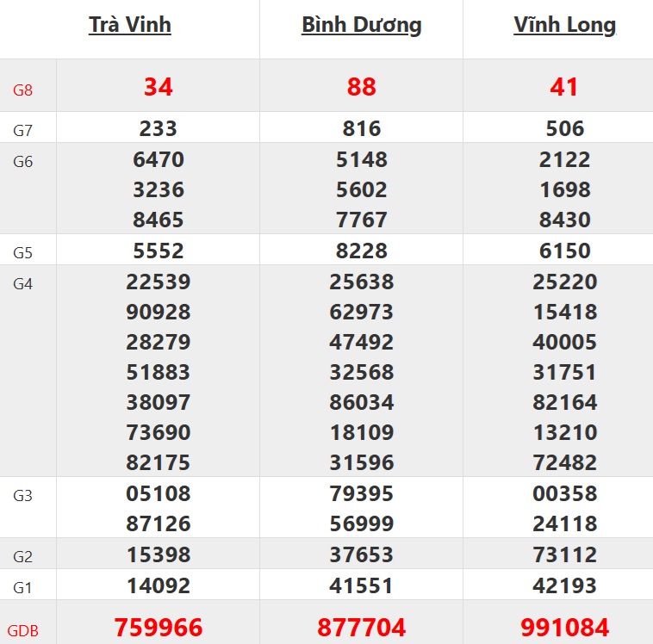Click Trà Vinh G2 number 15398
Viewport: 653px width, 644px height.
pos(159,554)
